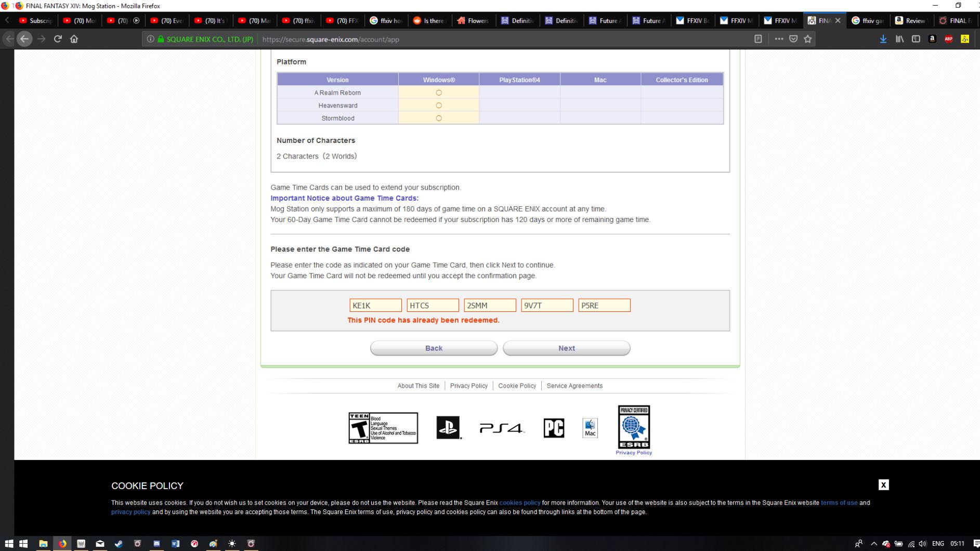Click the 'Collector's Edition' column header
Viewport: 980px width, 551px height.
[x=682, y=80]
